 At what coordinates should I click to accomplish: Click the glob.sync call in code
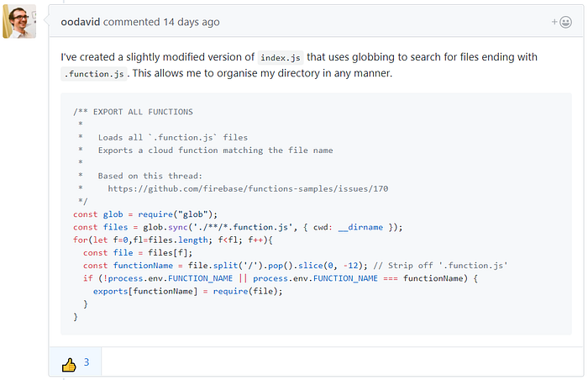(165, 227)
